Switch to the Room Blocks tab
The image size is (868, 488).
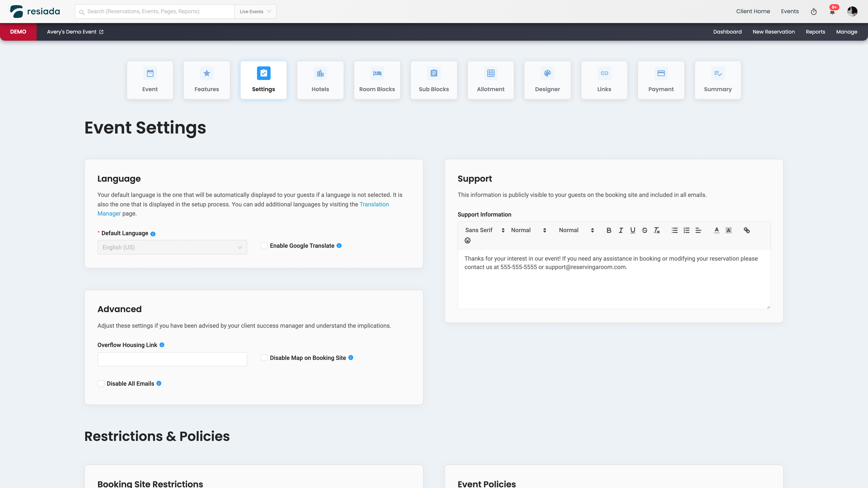coord(377,80)
